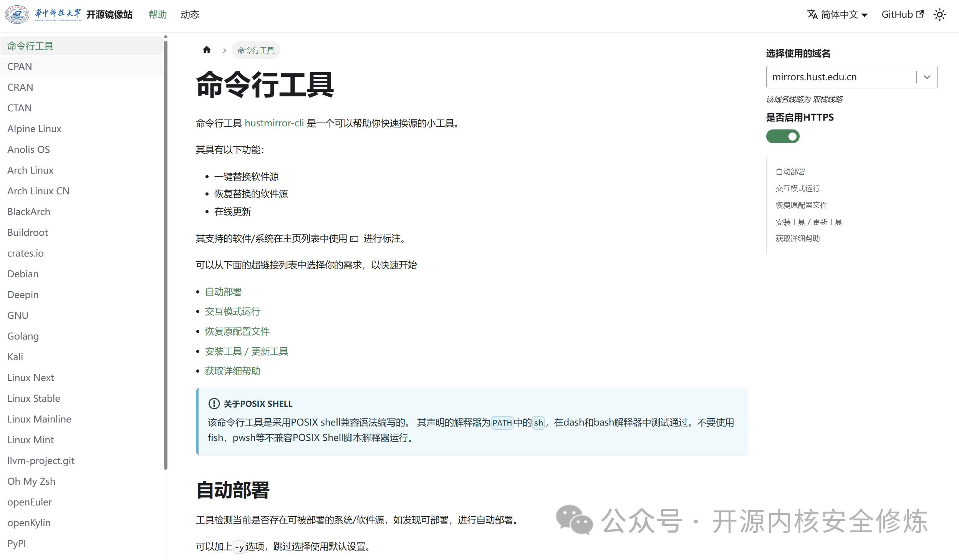Choose Oh My Zsh in sidebar

(81, 481)
